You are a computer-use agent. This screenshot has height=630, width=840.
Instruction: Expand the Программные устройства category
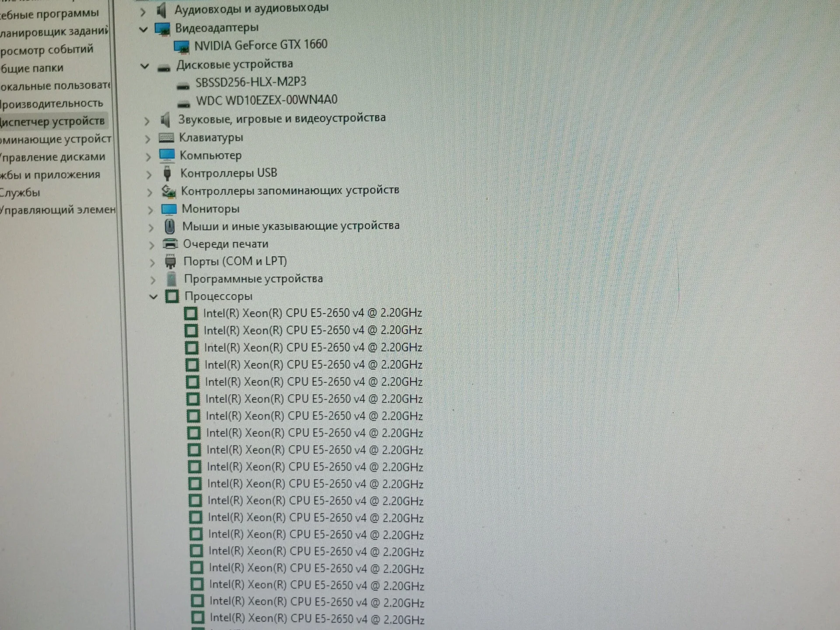coord(153,280)
